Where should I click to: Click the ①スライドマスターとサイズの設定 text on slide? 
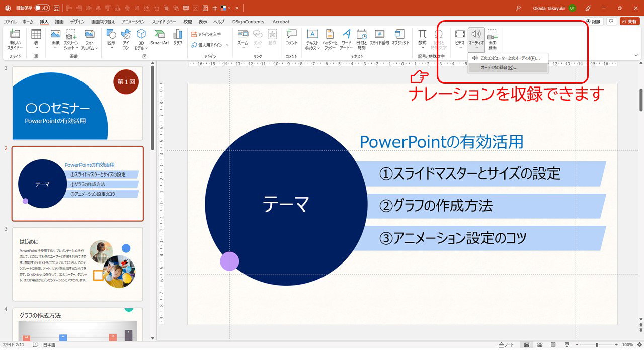tap(470, 173)
